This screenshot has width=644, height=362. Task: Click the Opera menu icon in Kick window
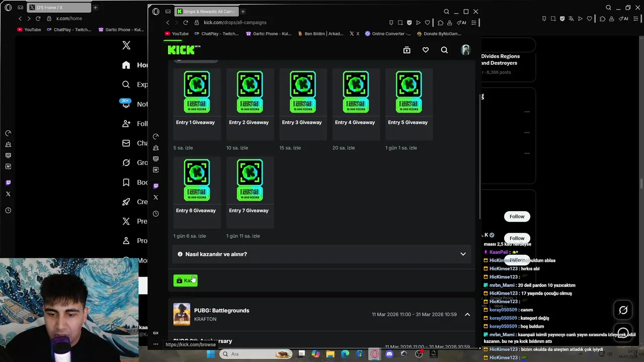156,12
